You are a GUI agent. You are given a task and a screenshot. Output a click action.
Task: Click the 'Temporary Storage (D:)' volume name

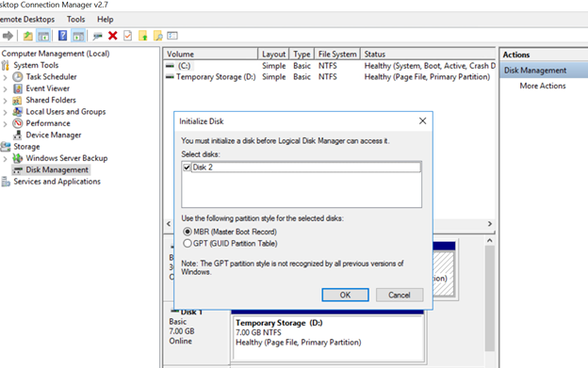click(x=216, y=77)
